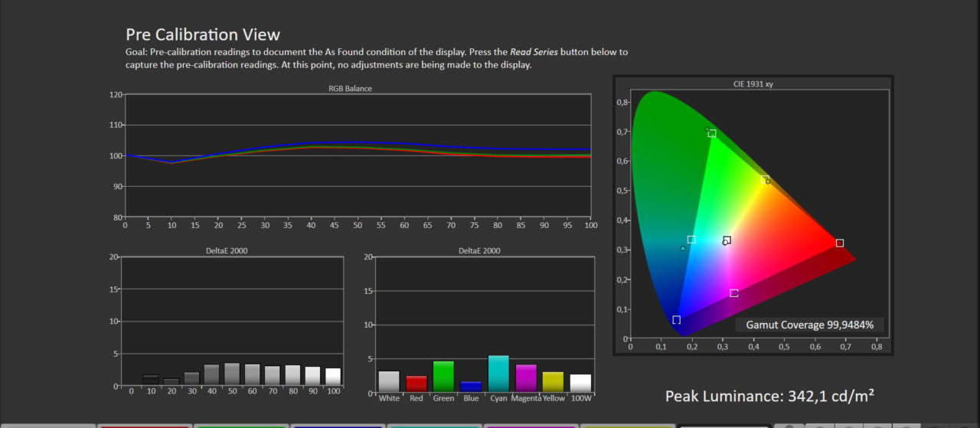
Task: Select the Yellow bar in the DeltaE chart
Action: [553, 382]
